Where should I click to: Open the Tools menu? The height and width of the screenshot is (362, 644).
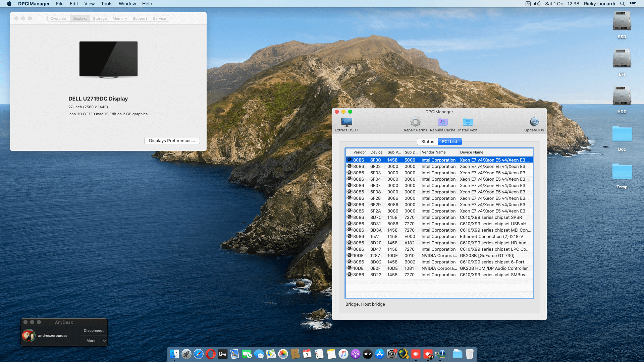pos(107,4)
